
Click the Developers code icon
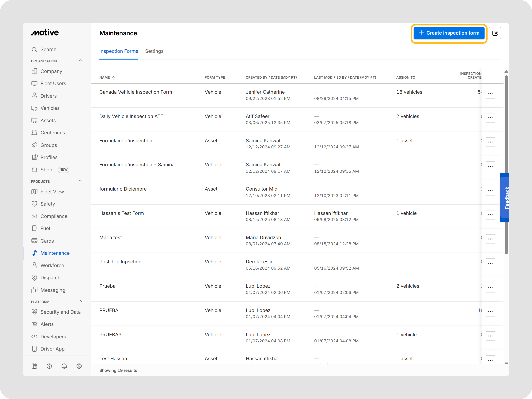tap(34, 336)
